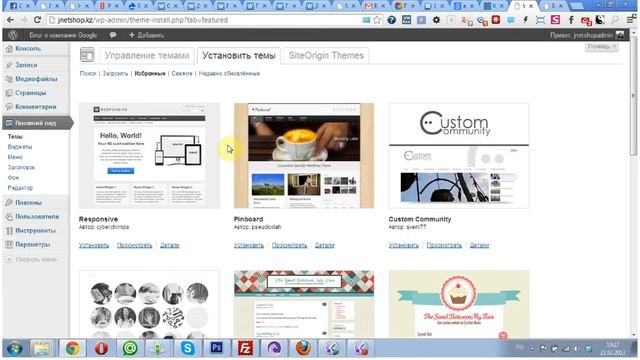
Task: Open the Комментарии sidebar menu
Action: pyautogui.click(x=36, y=107)
